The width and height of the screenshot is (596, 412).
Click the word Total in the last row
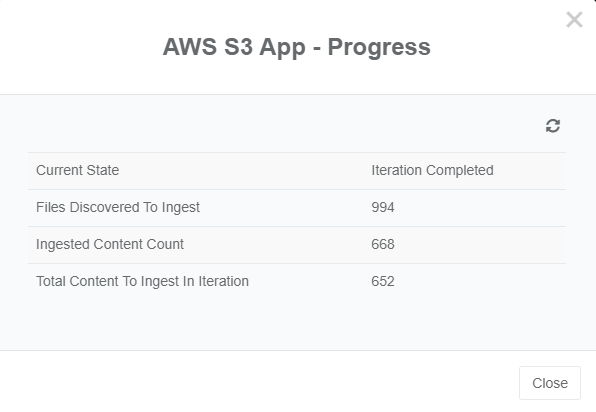pyautogui.click(x=51, y=281)
